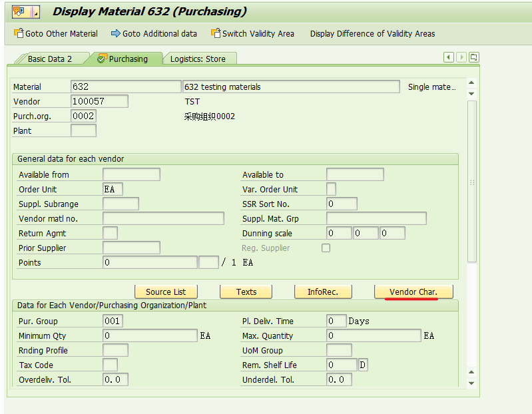
Task: Click the Max. Quantity field
Action: click(374, 335)
